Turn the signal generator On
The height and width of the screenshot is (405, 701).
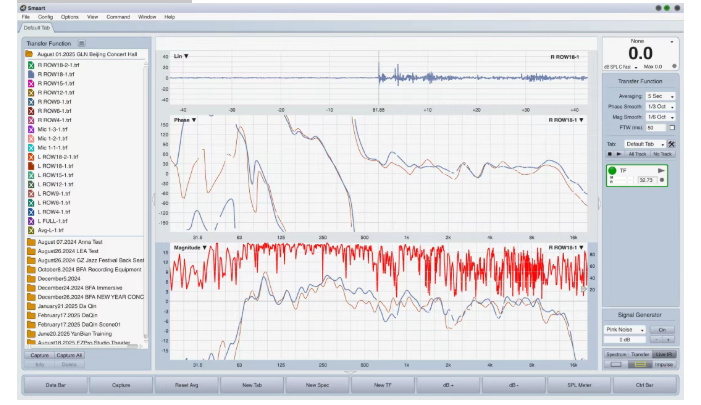coord(661,329)
